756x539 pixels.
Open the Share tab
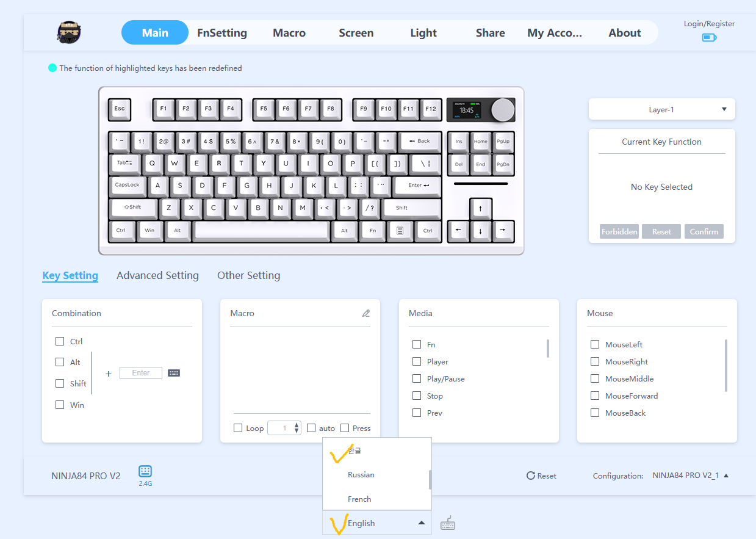[x=491, y=33]
